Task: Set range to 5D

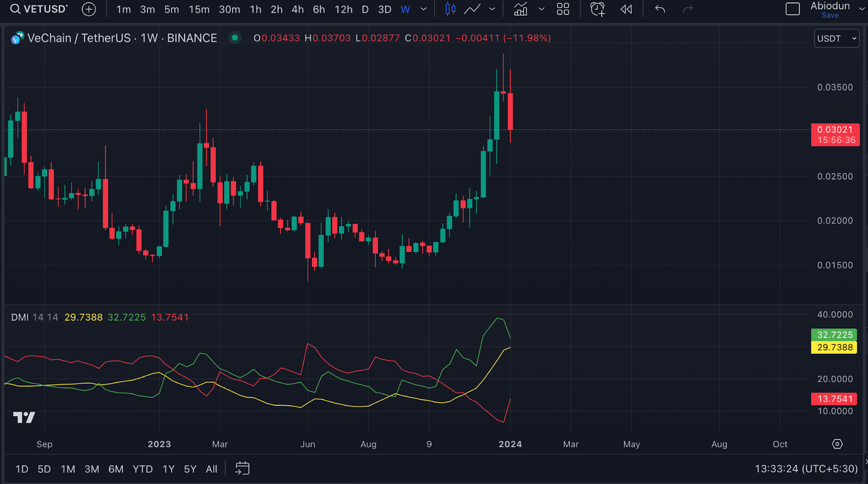Action: 44,469
